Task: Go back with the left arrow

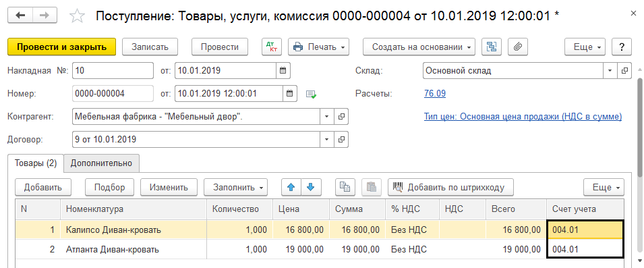Action: pyautogui.click(x=20, y=16)
